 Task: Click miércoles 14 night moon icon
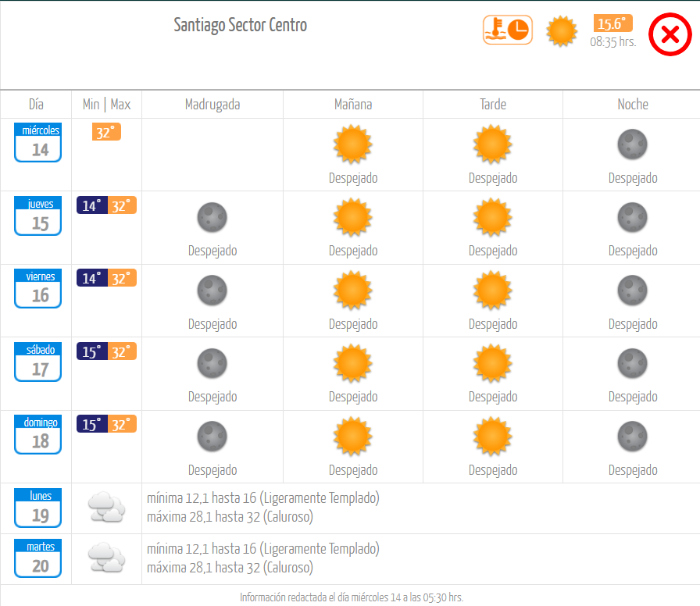coord(632,144)
